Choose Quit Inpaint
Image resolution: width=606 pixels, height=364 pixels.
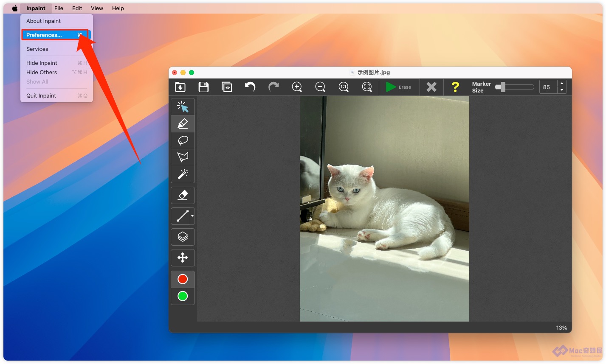point(56,95)
